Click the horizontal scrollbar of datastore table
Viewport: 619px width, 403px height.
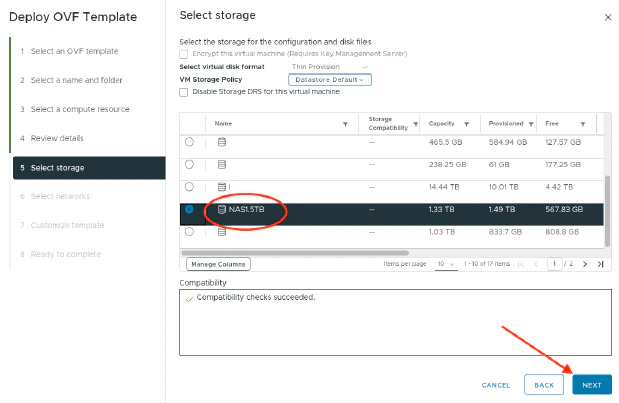click(295, 253)
